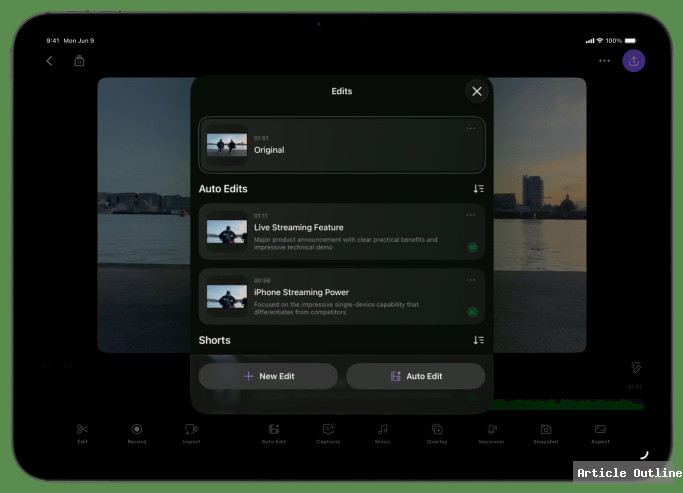Tap the Record tool icon

tap(137, 429)
